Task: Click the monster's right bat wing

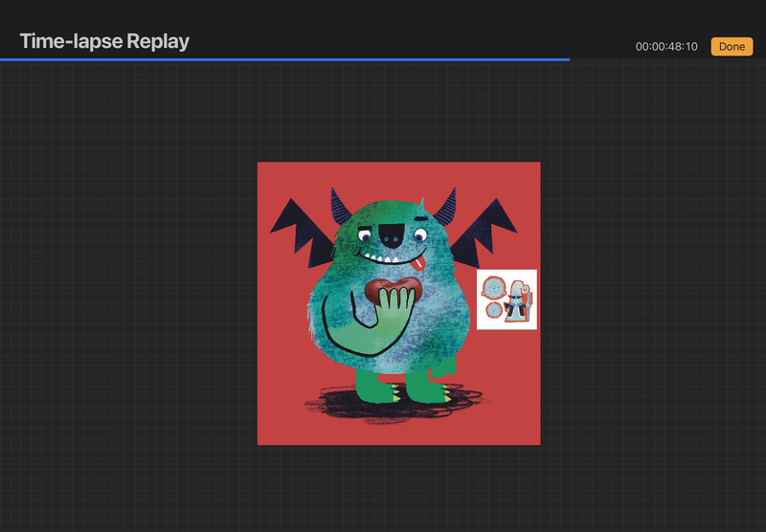Action: tap(491, 231)
